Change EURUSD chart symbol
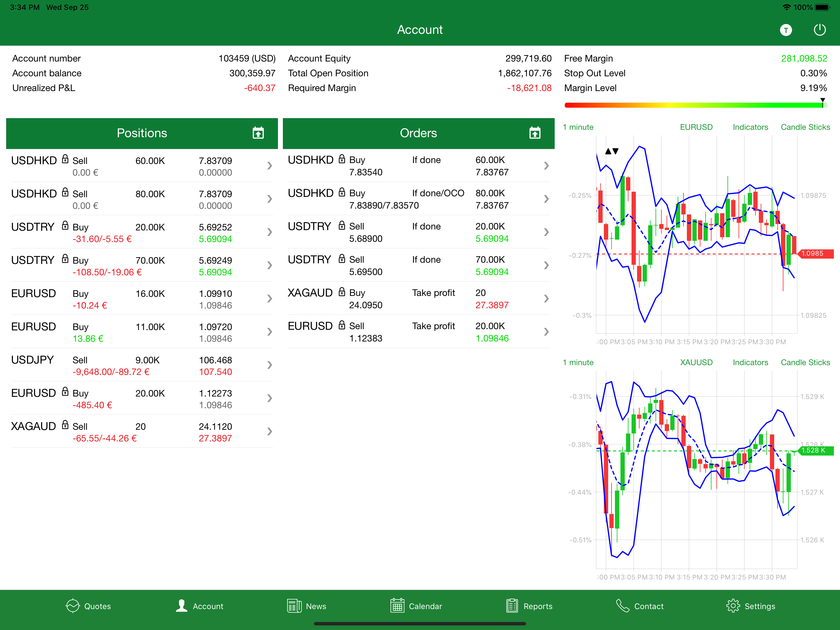 point(696,127)
